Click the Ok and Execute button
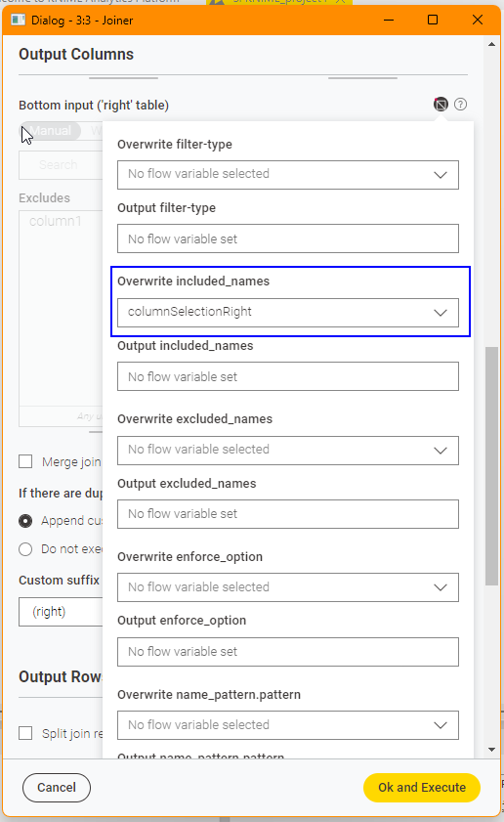This screenshot has height=822, width=504. point(422,788)
